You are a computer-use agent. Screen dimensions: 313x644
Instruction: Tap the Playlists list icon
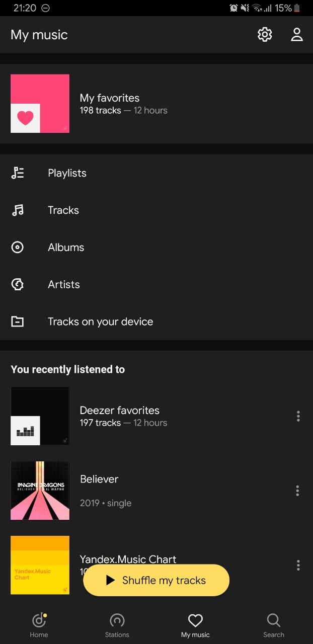pyautogui.click(x=18, y=173)
